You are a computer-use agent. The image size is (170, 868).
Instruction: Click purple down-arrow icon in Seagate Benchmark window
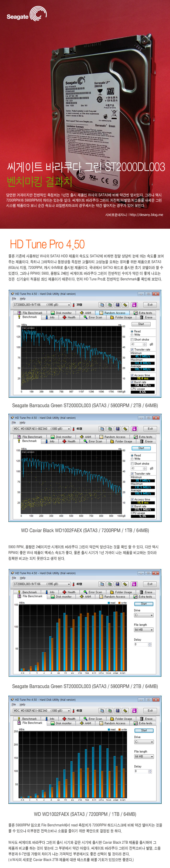click(x=134, y=305)
